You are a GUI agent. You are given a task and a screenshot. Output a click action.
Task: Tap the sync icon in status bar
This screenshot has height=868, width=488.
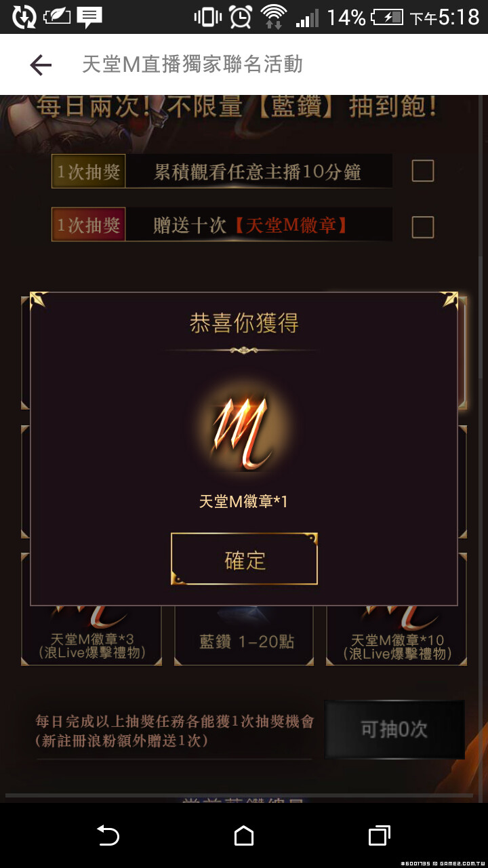tap(24, 17)
